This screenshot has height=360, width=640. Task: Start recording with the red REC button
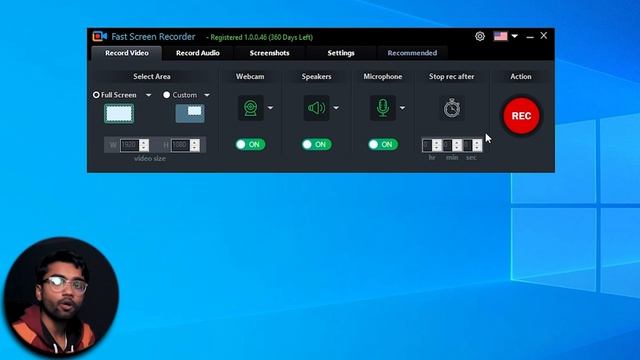pyautogui.click(x=521, y=116)
